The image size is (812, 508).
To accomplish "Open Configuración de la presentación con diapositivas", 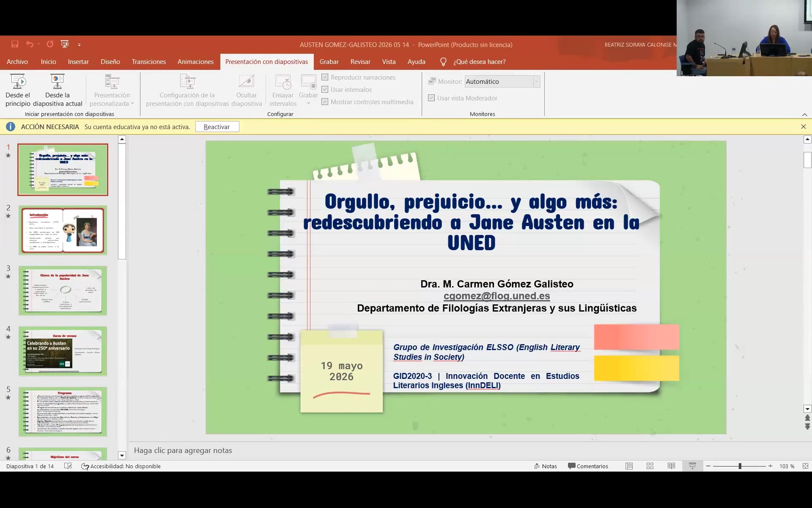I will [187, 91].
